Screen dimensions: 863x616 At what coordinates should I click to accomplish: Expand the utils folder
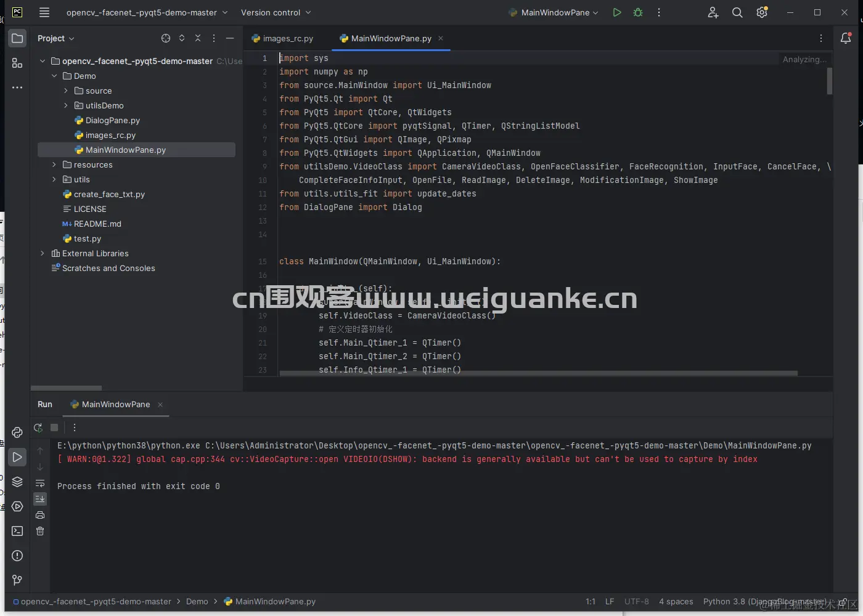point(54,179)
